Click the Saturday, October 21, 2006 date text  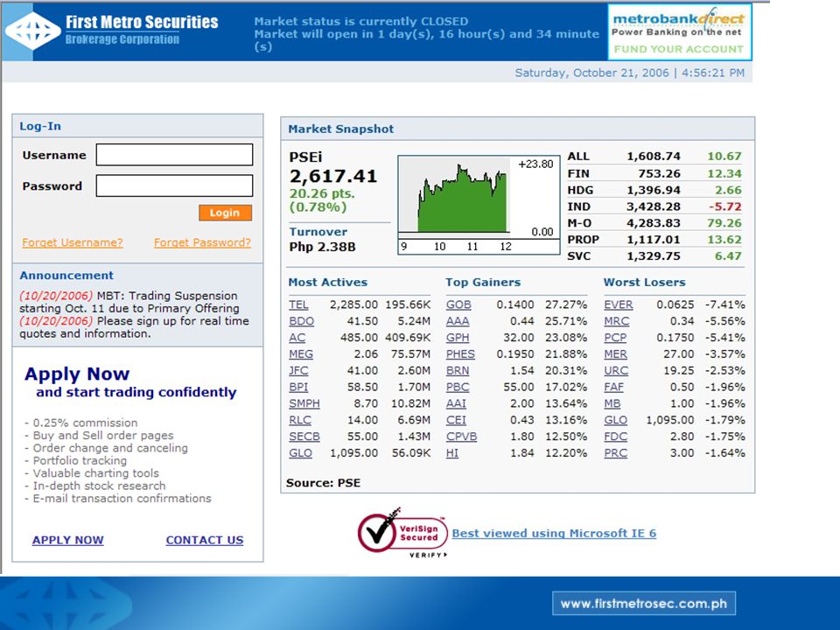[x=592, y=73]
